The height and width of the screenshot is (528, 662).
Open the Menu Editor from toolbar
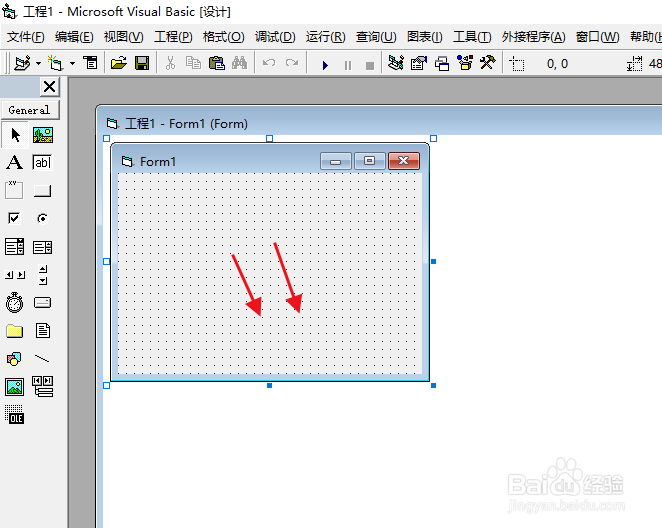pos(90,64)
